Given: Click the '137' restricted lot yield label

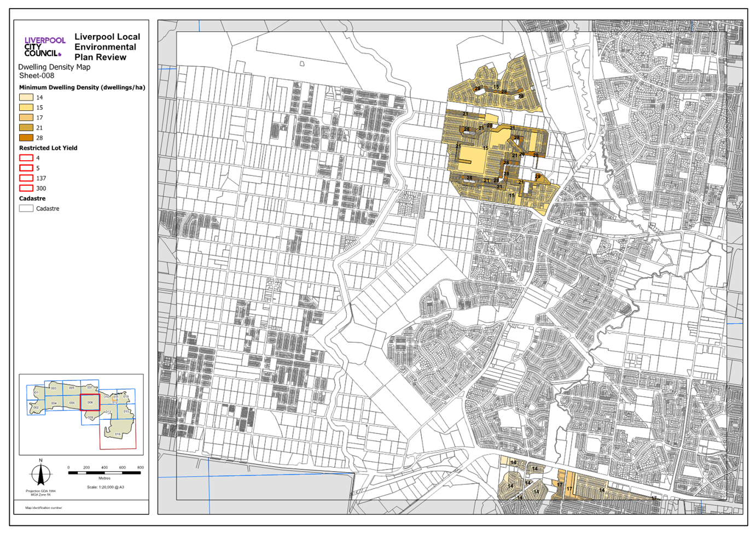Looking at the screenshot, I should click(41, 178).
